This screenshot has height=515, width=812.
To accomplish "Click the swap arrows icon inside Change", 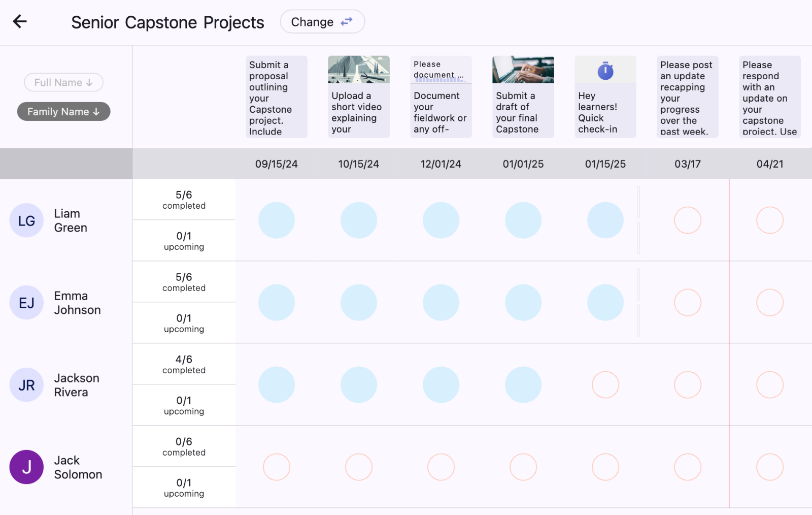I will pyautogui.click(x=347, y=22).
